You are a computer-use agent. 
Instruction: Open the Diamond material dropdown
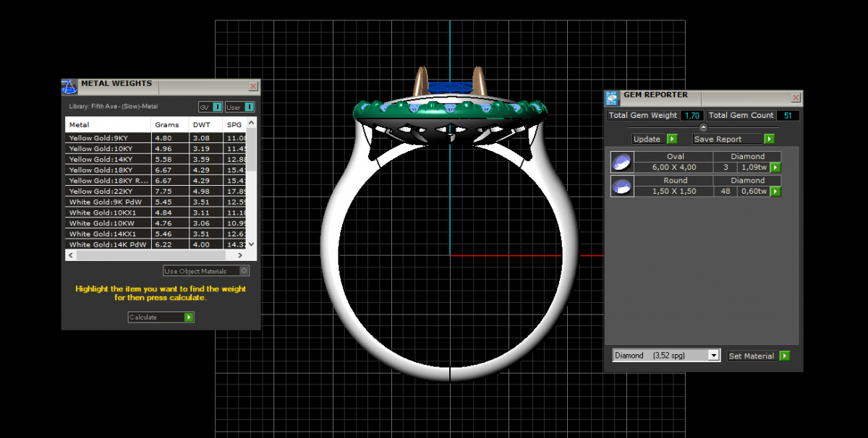coord(714,356)
